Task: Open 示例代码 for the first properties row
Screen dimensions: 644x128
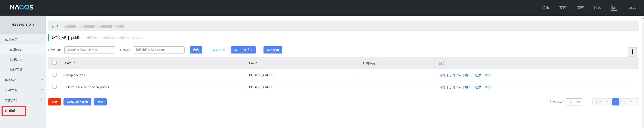Action: 455,75
